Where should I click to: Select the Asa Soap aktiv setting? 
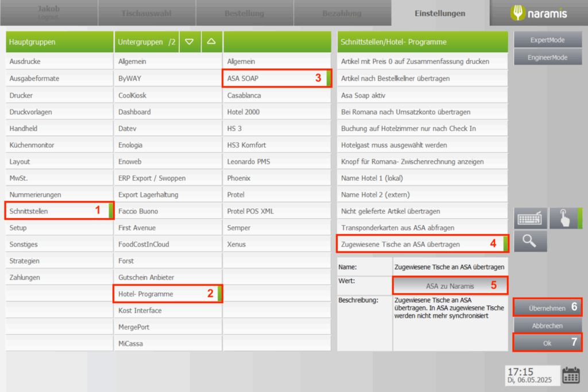click(x=422, y=95)
